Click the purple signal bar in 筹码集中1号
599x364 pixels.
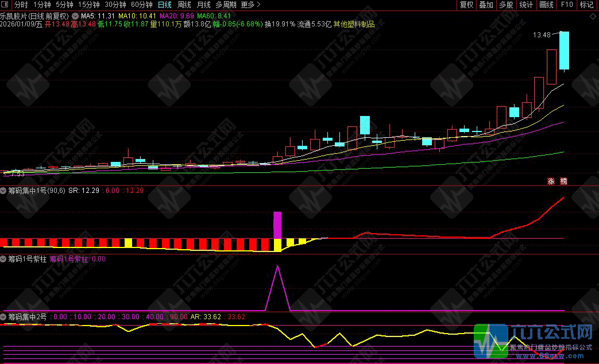278,224
